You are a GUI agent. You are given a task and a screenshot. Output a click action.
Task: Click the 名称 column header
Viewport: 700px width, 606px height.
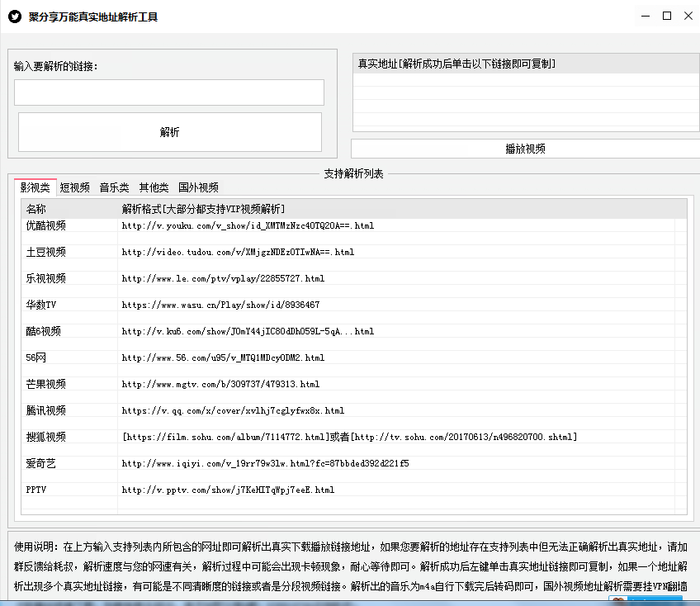69,209
